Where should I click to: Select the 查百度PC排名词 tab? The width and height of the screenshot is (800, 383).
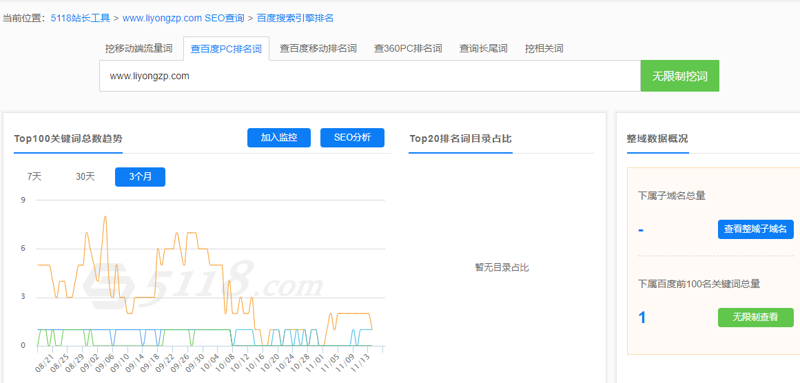(x=226, y=49)
